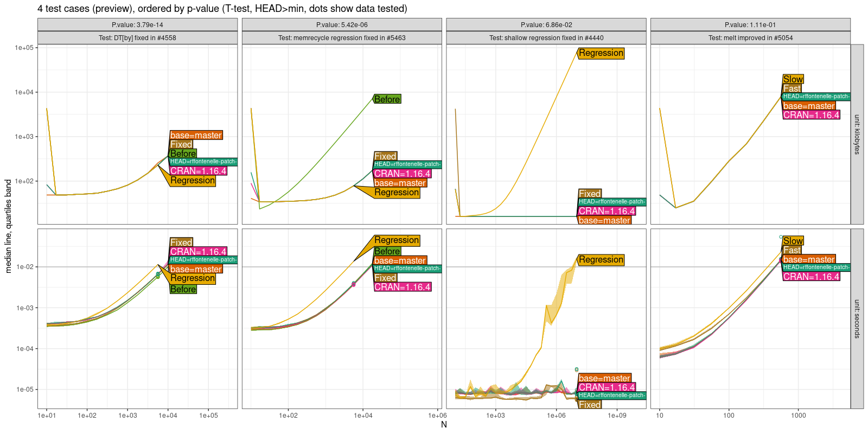
Task: Click the 1e+04 y-axis tick label
Action: (x=24, y=92)
